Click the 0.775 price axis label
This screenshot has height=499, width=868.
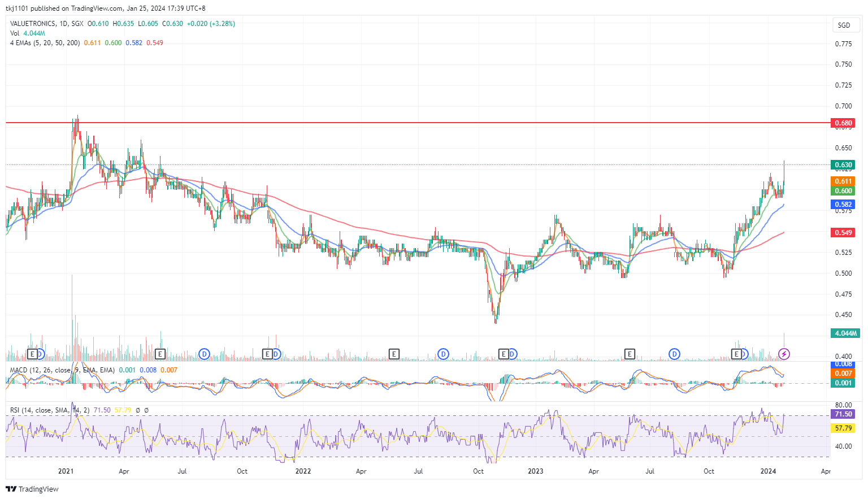pyautogui.click(x=844, y=44)
